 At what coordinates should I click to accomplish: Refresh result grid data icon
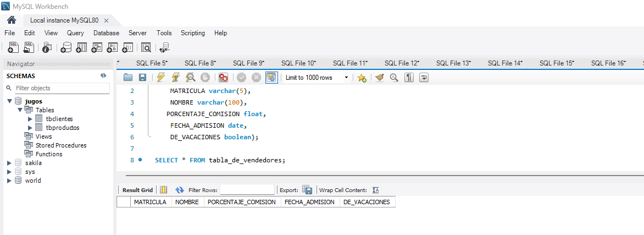[180, 190]
